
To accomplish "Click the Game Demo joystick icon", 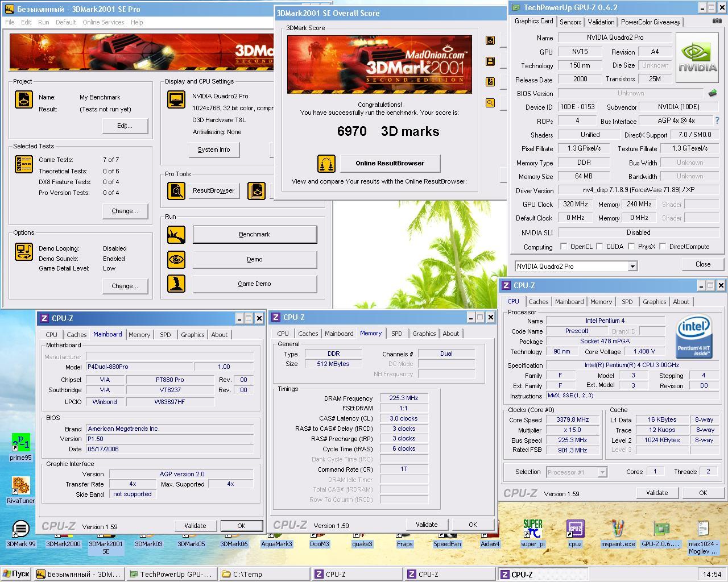I will point(176,284).
